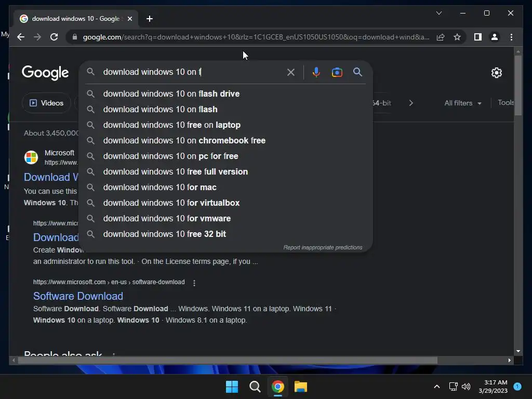
Task: Search by image with camera icon
Action: (337, 72)
